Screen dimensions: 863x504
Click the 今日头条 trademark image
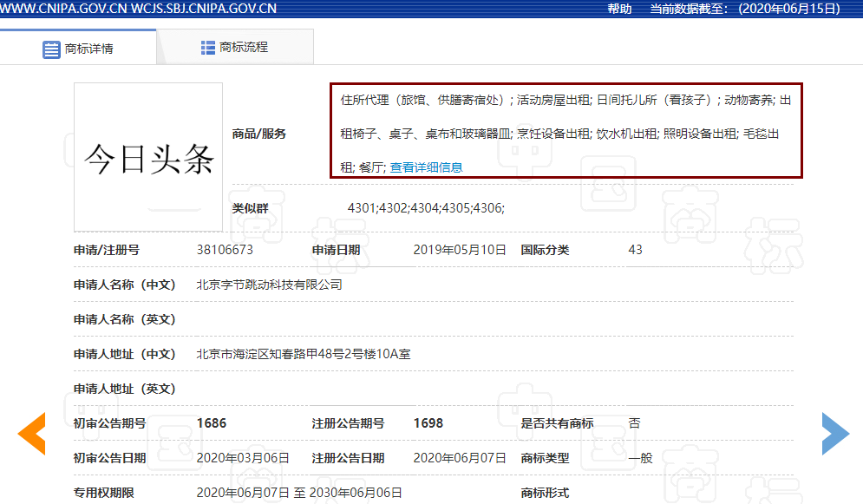point(148,157)
